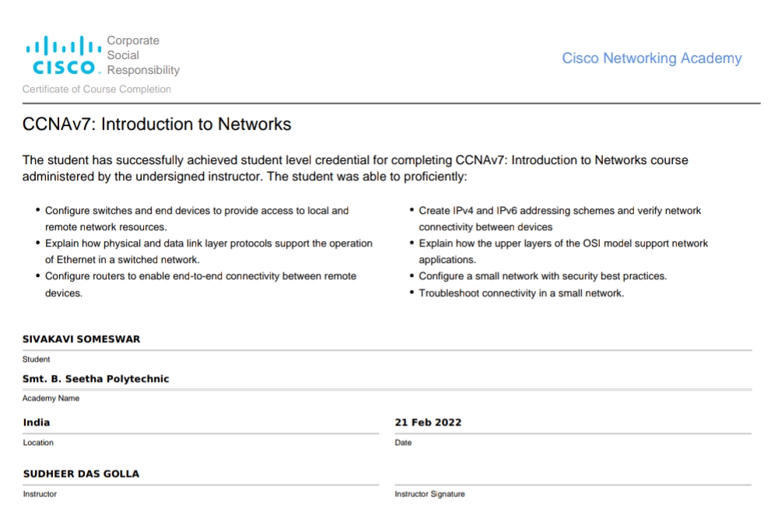Click the empty Instructor Signature line
The image size is (771, 532).
[x=573, y=474]
